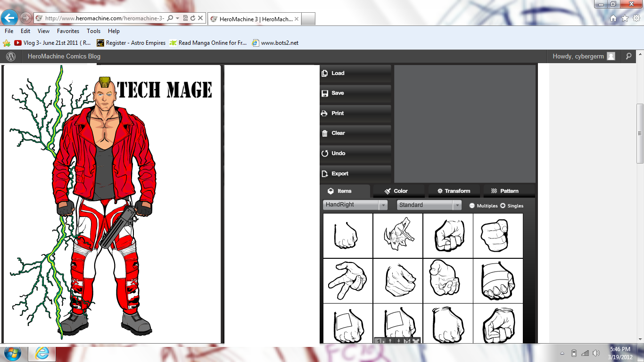Viewport: 644px width, 362px height.
Task: Click the admin bar search magnifier icon
Action: 628,57
